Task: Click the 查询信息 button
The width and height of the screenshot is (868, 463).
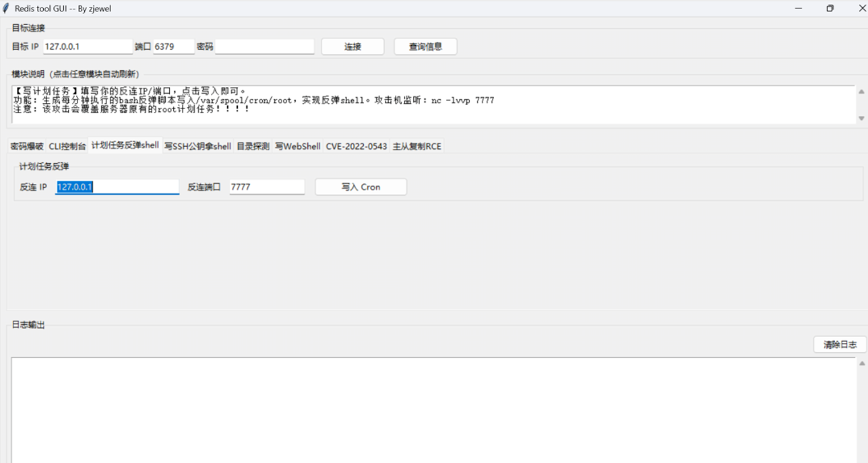Action: click(x=425, y=47)
